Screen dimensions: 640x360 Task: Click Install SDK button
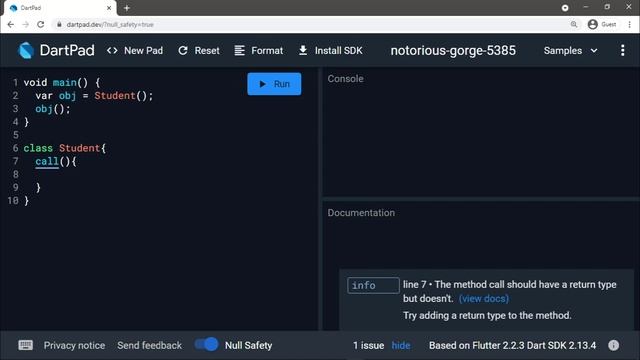[x=331, y=51]
